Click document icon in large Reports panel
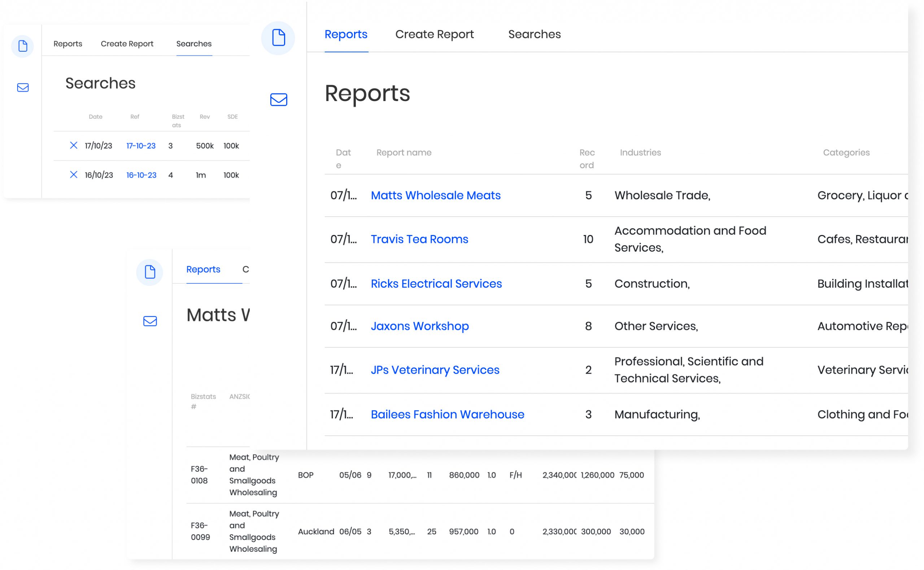Image resolution: width=924 pixels, height=570 pixels. click(278, 38)
